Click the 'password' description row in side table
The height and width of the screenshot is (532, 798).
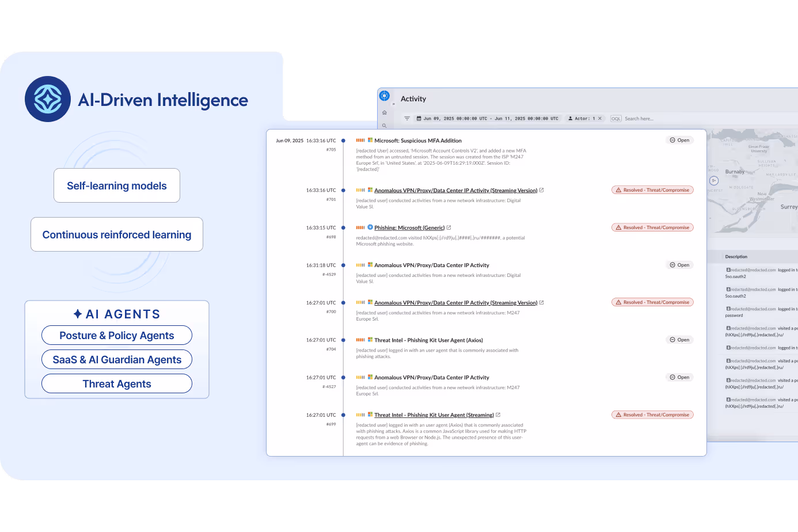coord(761,312)
